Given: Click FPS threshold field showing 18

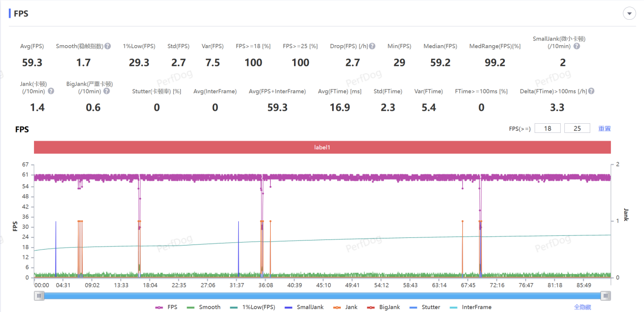Looking at the screenshot, I should pyautogui.click(x=548, y=128).
